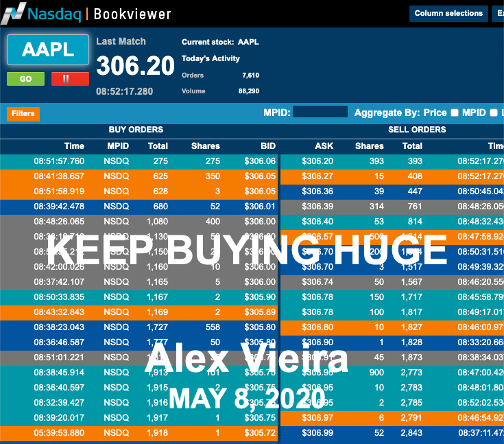Open Column selections
The height and width of the screenshot is (444, 504).
[x=448, y=13]
